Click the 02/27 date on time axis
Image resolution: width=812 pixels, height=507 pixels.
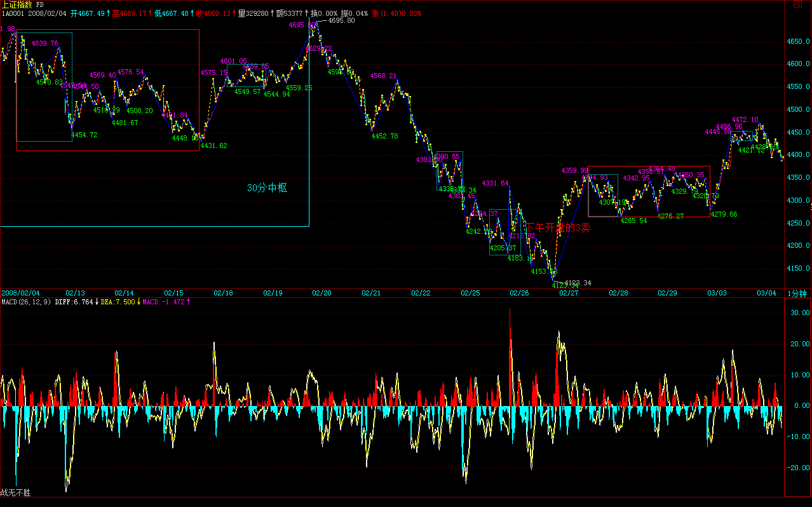point(569,293)
